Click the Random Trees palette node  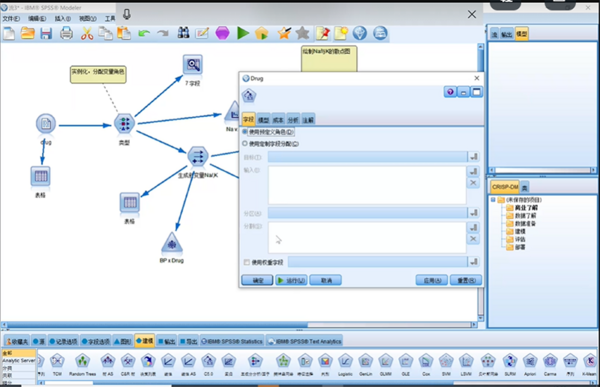click(x=82, y=361)
